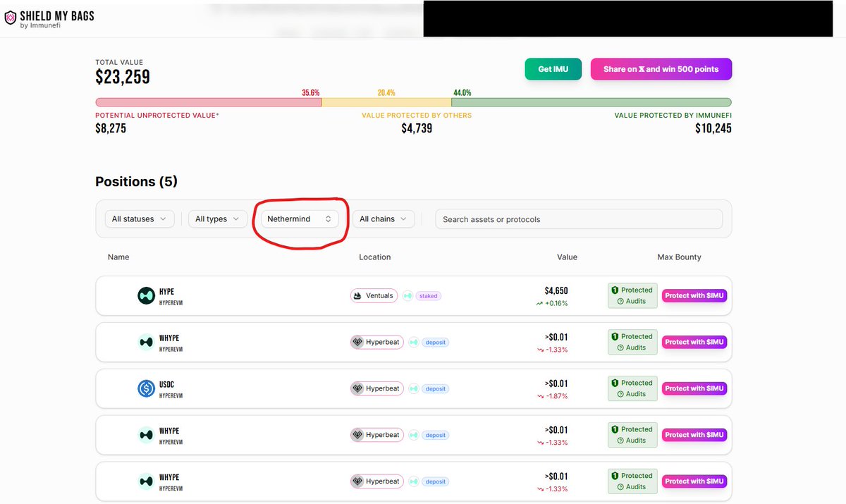The width and height of the screenshot is (846, 504).
Task: Click the chain icon beside the staked tag
Action: (x=407, y=296)
